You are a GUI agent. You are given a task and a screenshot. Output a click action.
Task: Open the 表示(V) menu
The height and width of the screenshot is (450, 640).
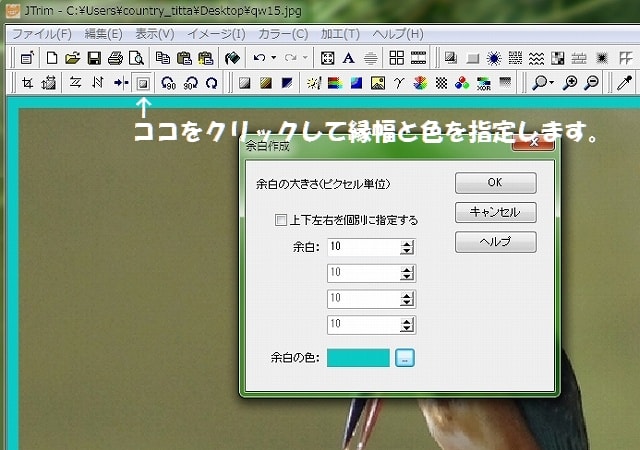click(x=155, y=34)
